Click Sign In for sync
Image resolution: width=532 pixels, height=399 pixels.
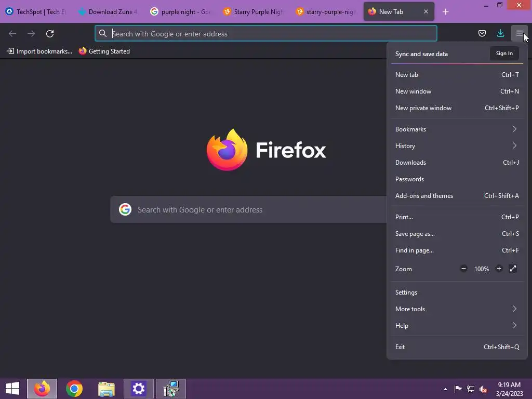[504, 54]
